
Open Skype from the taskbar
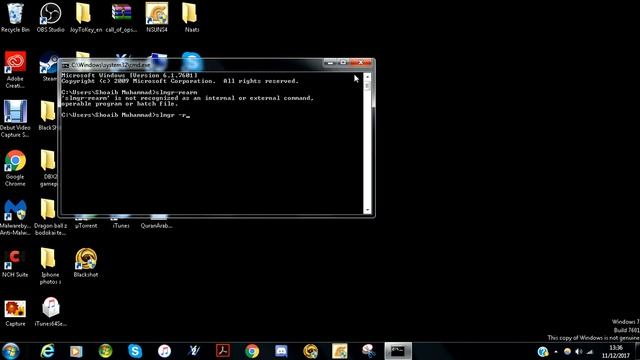[135, 351]
